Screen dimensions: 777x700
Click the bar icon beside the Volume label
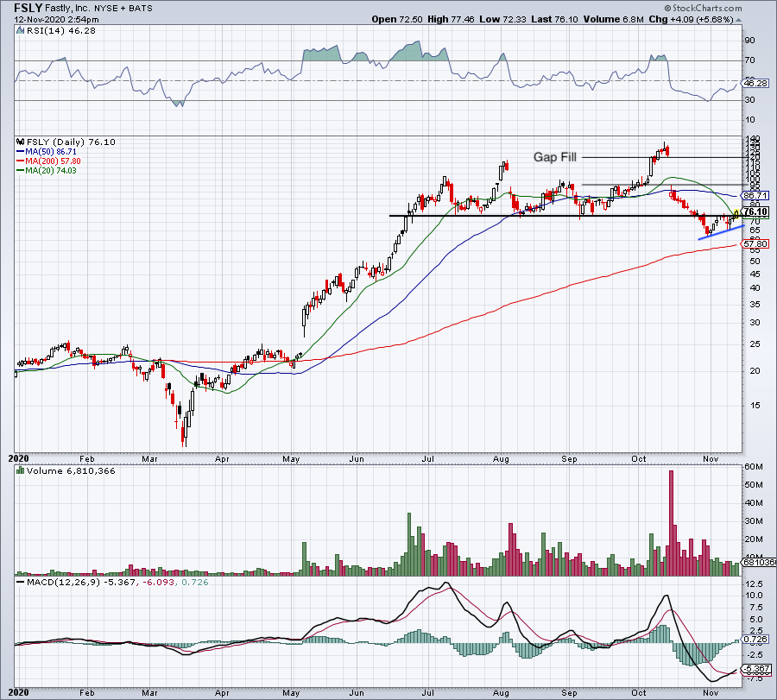[x=21, y=470]
